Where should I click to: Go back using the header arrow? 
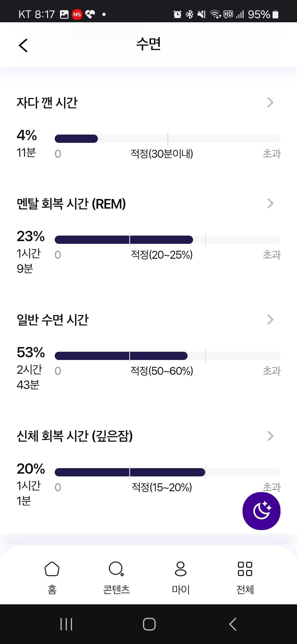(23, 45)
